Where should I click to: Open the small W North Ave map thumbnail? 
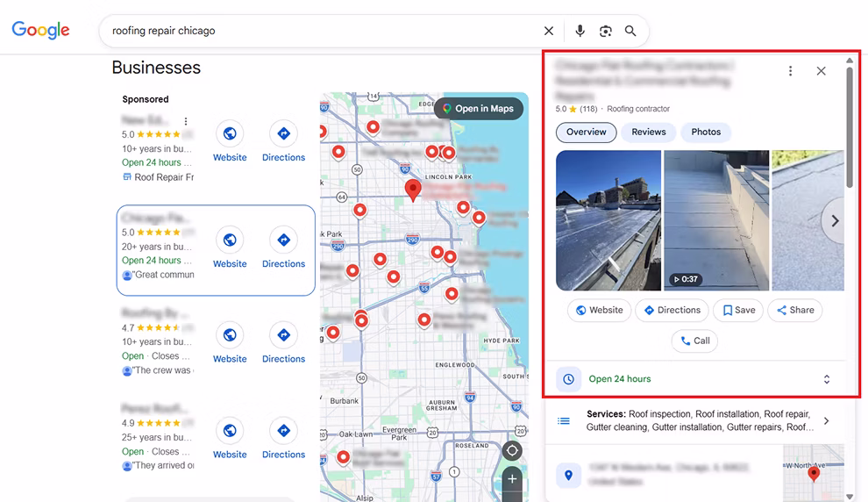pyautogui.click(x=814, y=473)
